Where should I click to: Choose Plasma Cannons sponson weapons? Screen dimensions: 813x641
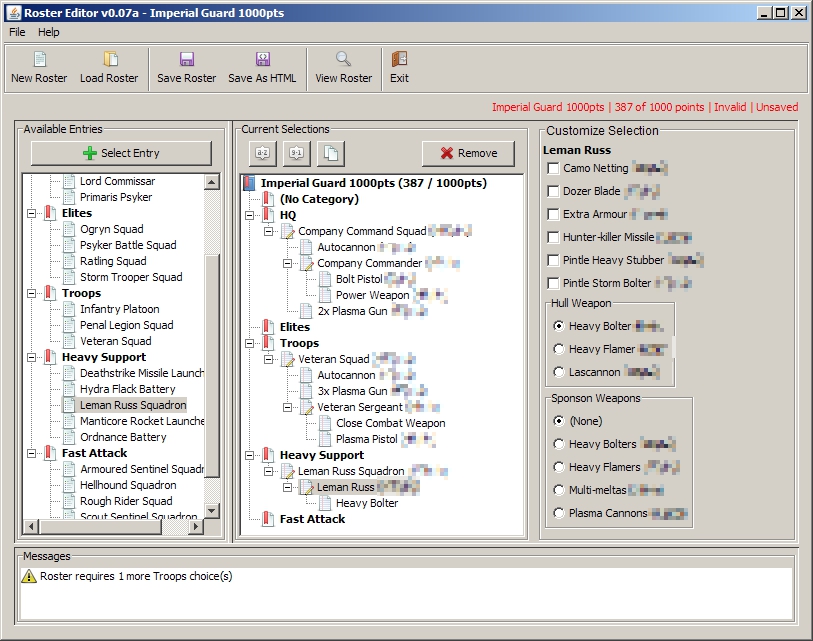[x=558, y=513]
